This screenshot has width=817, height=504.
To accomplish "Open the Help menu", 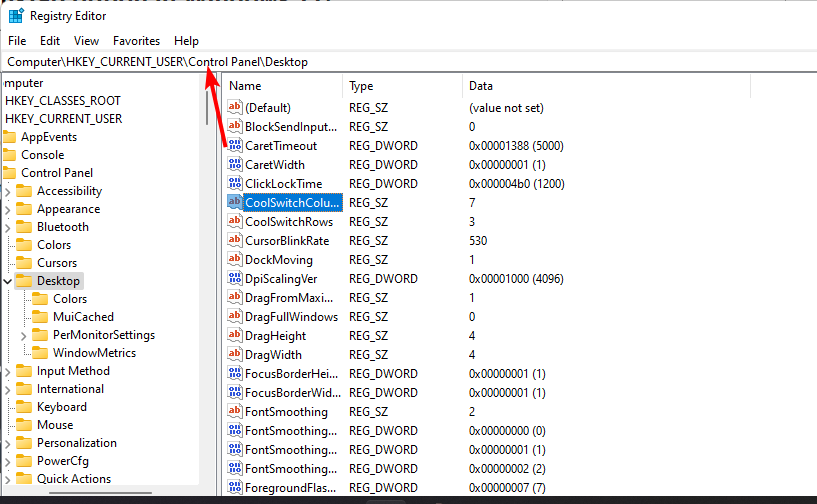I will pyautogui.click(x=187, y=41).
